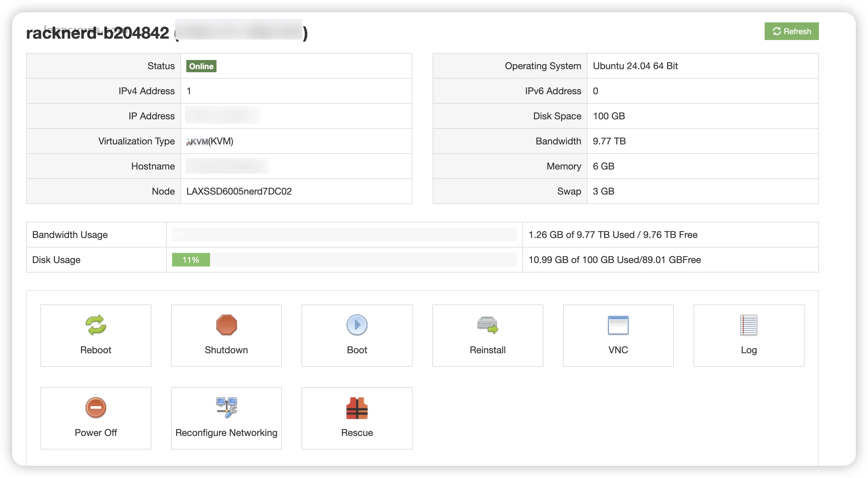The height and width of the screenshot is (478, 868).
Task: Click the red Shutdown stop-sign icon
Action: (226, 325)
